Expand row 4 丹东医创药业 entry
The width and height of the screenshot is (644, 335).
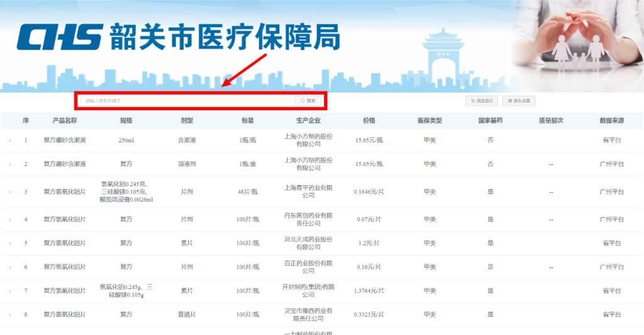point(10,220)
